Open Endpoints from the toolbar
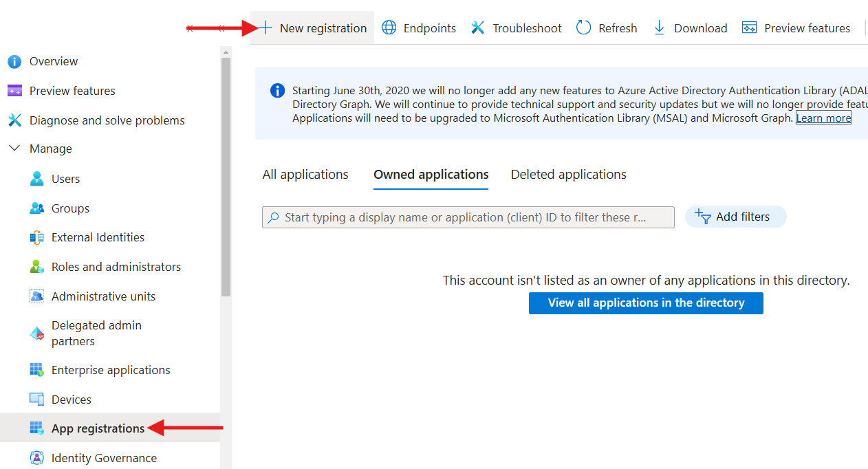The height and width of the screenshot is (469, 868). tap(419, 28)
